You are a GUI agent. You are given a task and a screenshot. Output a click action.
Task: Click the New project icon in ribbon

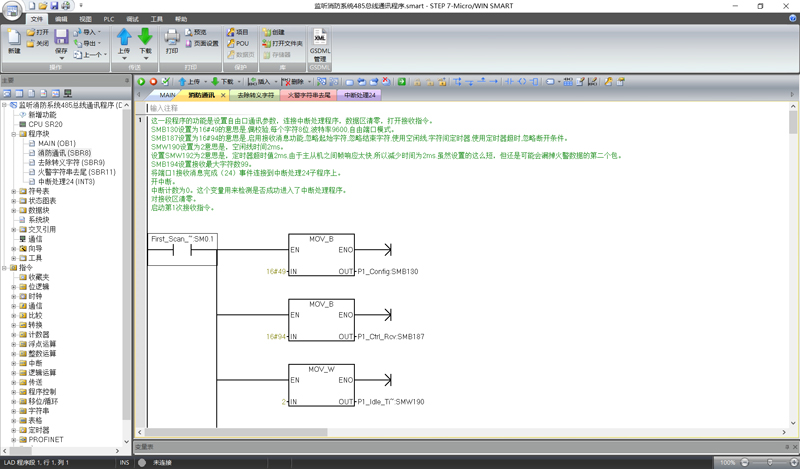coord(14,37)
